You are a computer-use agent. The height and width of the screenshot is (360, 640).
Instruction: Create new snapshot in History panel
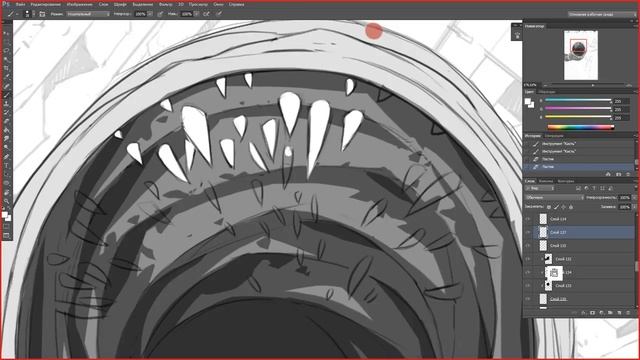[618, 174]
